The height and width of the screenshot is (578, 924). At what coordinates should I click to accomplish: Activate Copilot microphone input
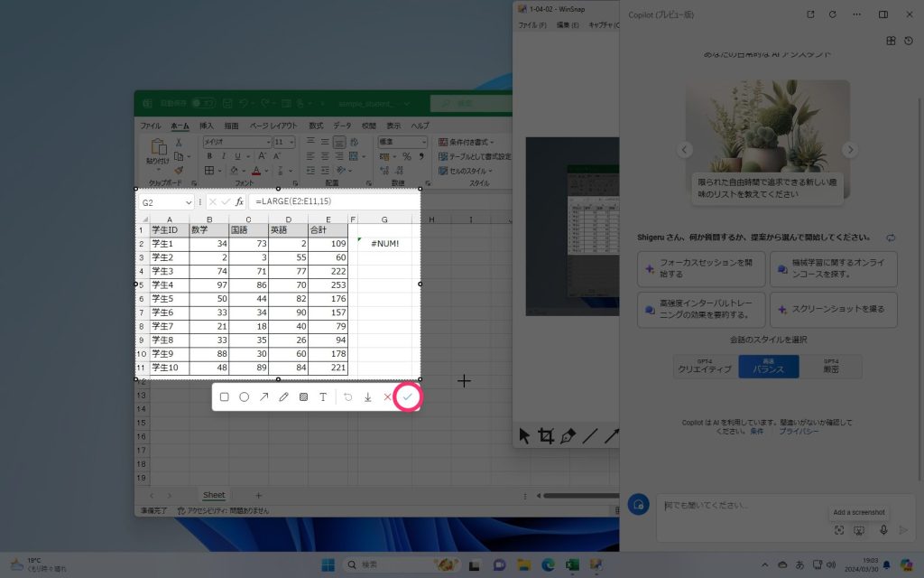point(883,529)
